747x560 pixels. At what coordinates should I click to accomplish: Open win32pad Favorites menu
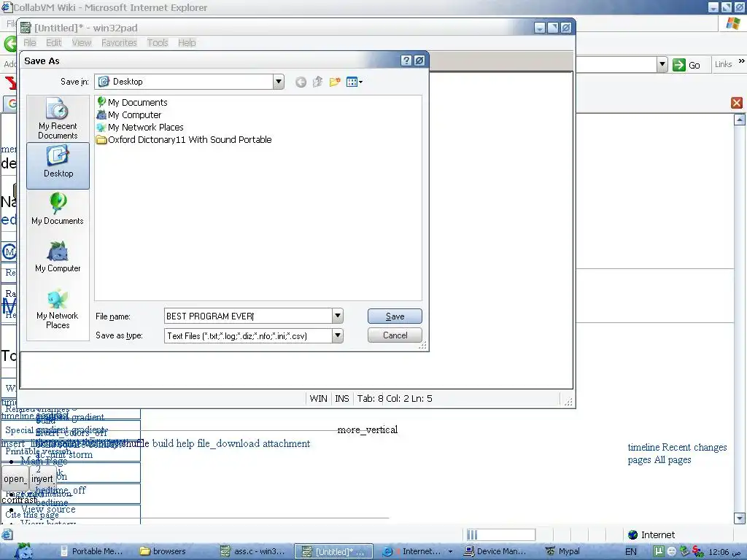click(119, 43)
